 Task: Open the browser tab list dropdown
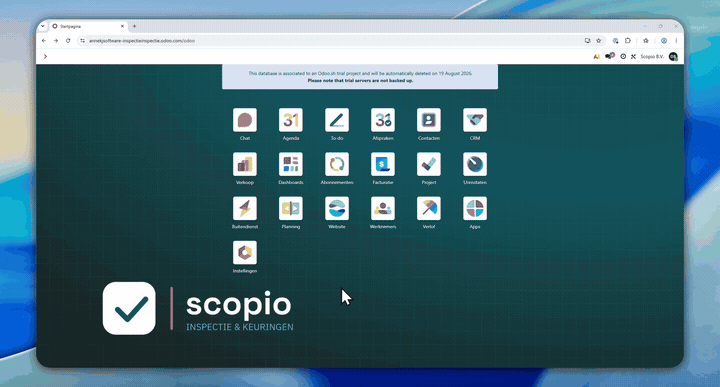pos(43,26)
